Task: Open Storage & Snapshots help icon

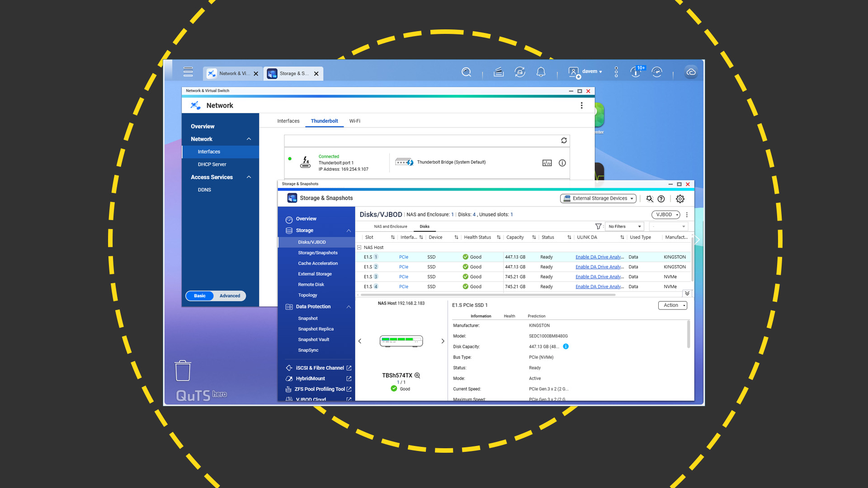Action: 661,199
